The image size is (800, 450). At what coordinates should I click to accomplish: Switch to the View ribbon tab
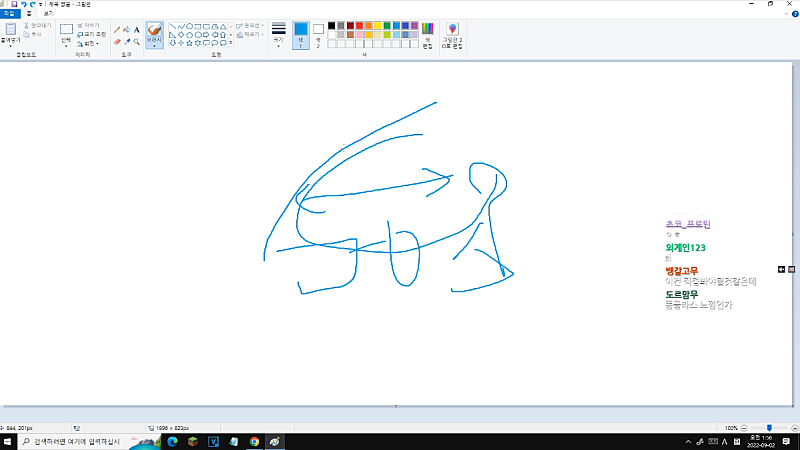point(47,14)
